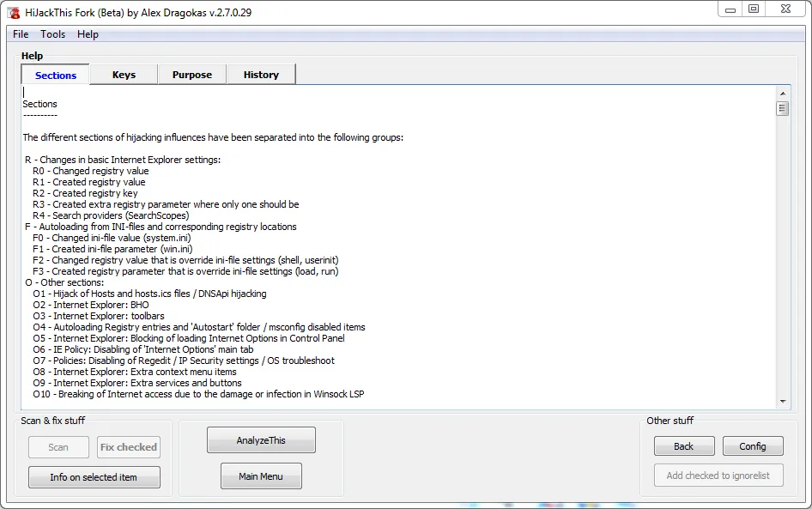Image resolution: width=812 pixels, height=509 pixels.
Task: Click Info on selected item button
Action: coord(94,477)
